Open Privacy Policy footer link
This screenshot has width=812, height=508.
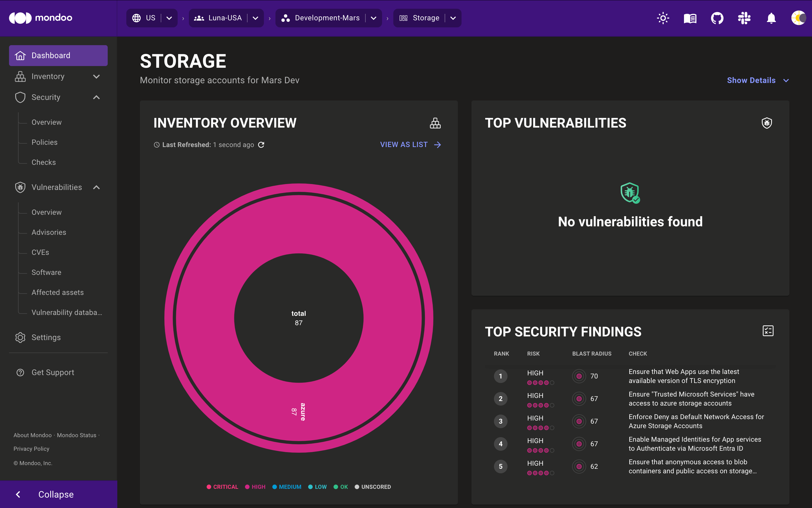(x=31, y=448)
